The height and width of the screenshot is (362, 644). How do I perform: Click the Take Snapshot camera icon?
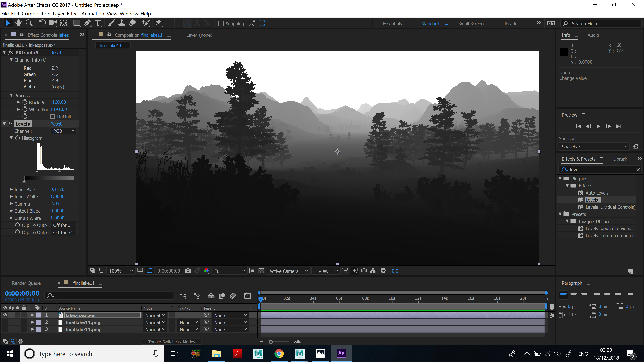[188, 271]
